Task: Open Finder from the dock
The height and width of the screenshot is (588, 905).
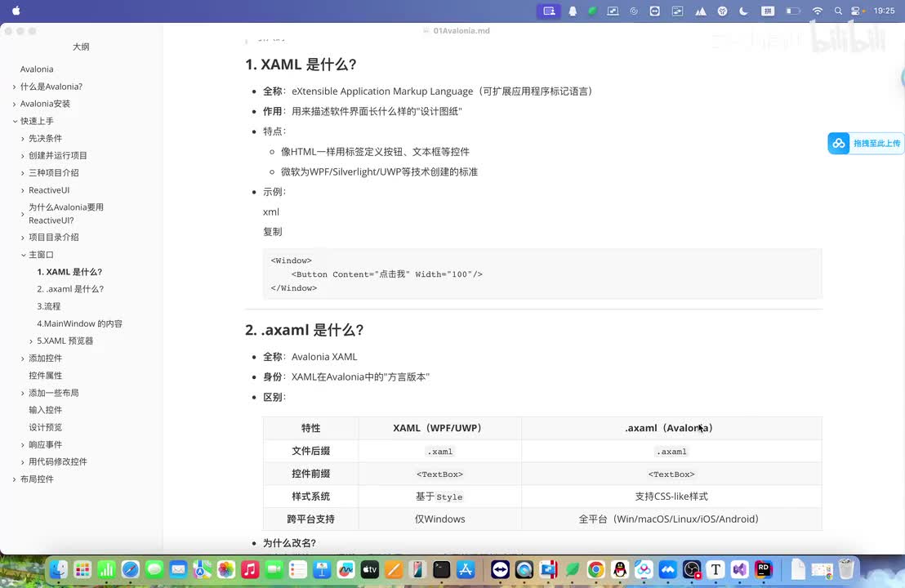Action: [x=58, y=570]
